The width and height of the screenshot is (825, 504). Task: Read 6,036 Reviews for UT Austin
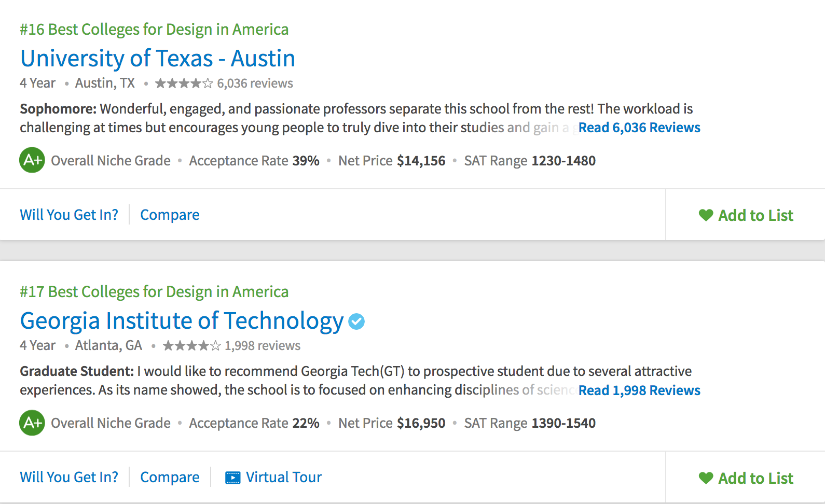pos(639,128)
